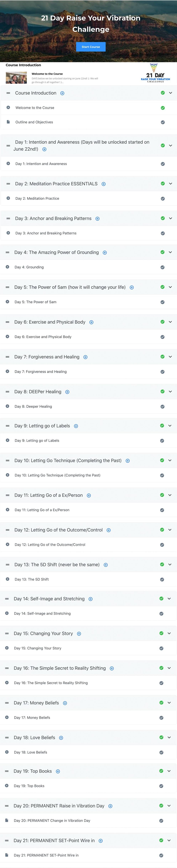Toggle green checkmark on Welcome to the Course
This screenshot has height=868, width=177.
(163, 108)
